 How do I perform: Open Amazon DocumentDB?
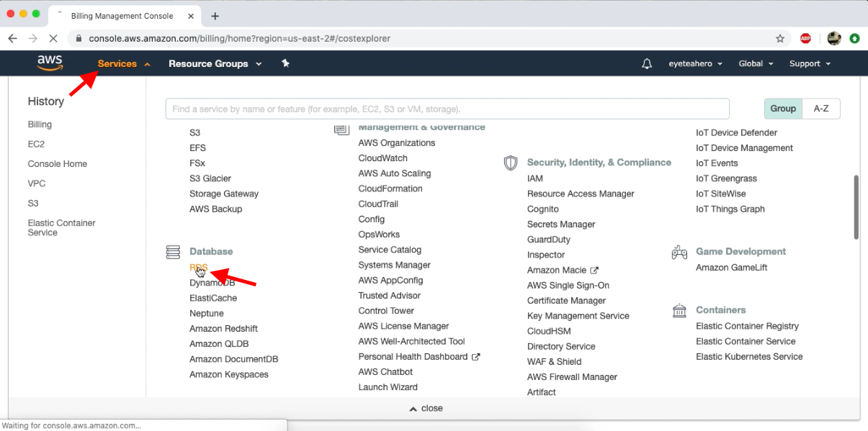233,359
